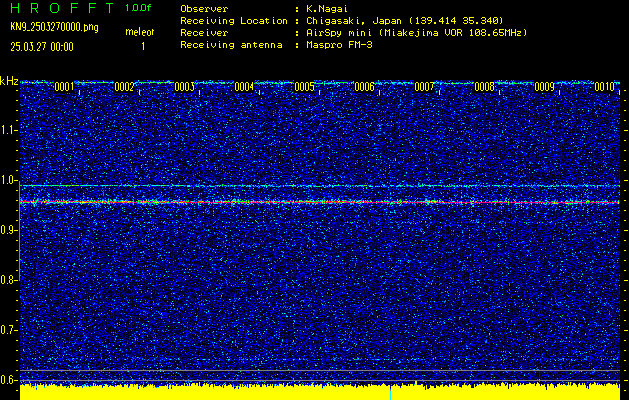Screen dimensions: 629x400
Task: Select the AirSpy mini receiver description
Action: tap(416, 33)
